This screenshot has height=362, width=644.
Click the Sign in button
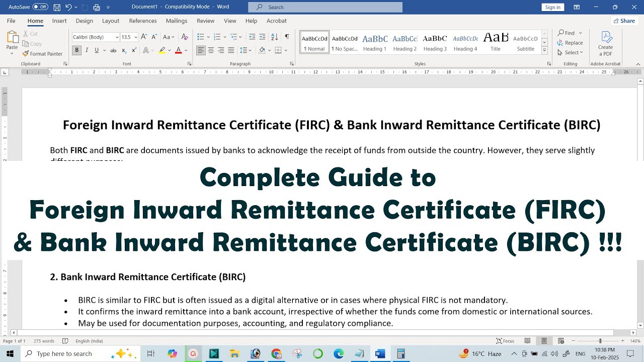(x=553, y=7)
